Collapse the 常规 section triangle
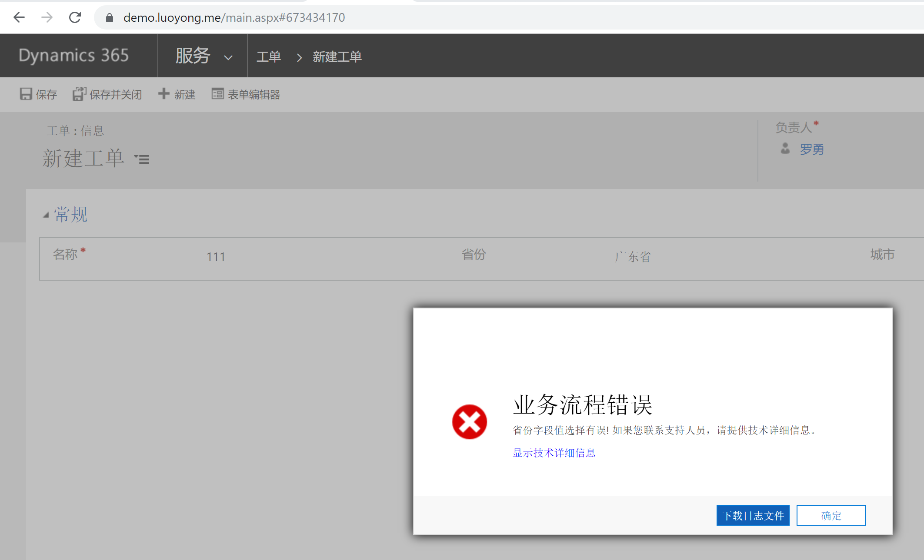The height and width of the screenshot is (560, 924). (46, 215)
